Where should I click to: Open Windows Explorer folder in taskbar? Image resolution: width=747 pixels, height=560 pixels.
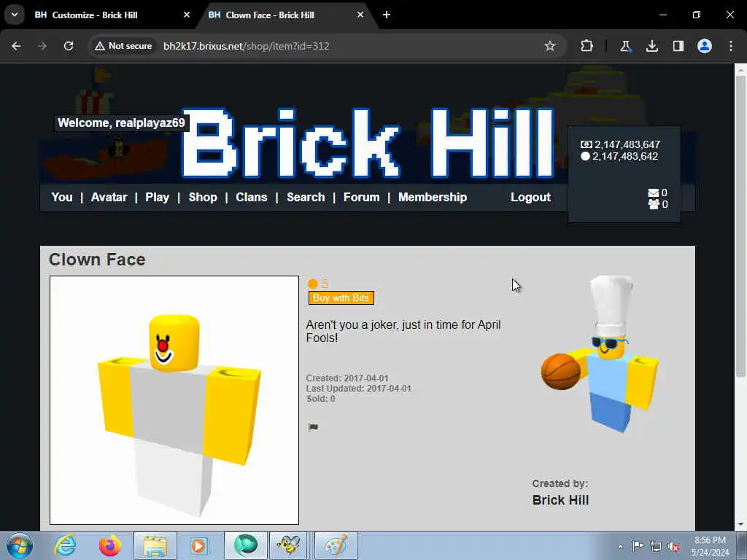pyautogui.click(x=155, y=545)
